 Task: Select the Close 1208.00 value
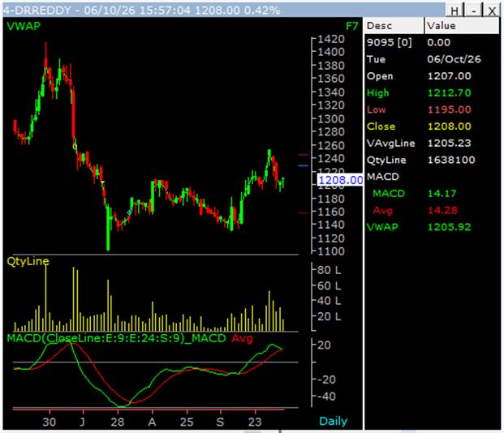[x=449, y=126]
